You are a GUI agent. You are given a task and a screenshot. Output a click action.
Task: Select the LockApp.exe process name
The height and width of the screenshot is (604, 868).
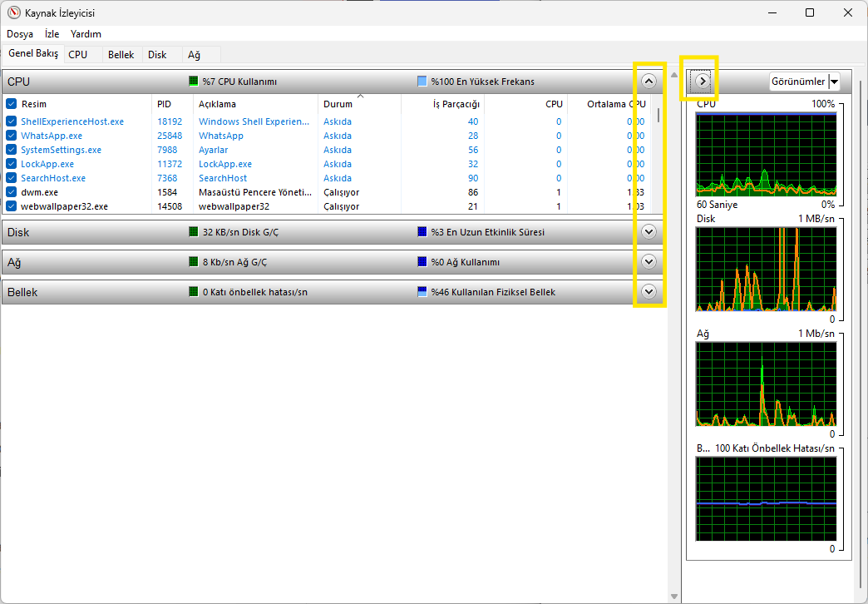tap(47, 163)
